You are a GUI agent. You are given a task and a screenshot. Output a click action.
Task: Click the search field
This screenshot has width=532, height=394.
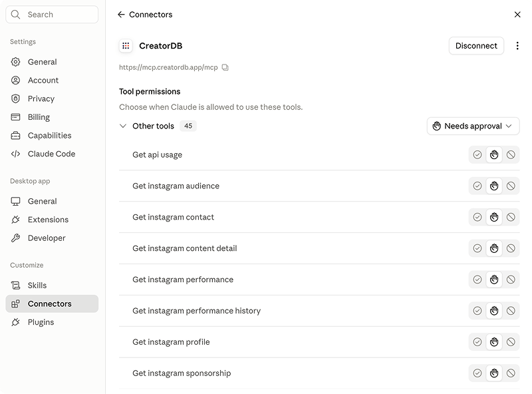pyautogui.click(x=52, y=14)
